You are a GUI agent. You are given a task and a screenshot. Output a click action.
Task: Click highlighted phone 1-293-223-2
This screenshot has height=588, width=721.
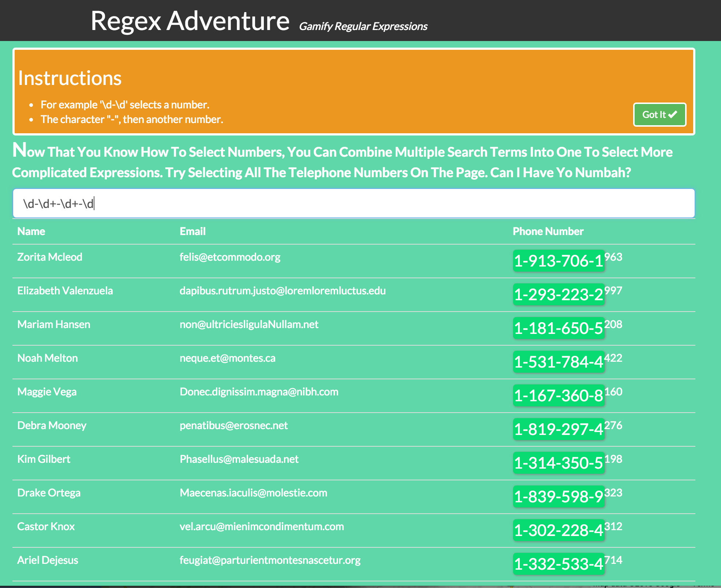558,294
